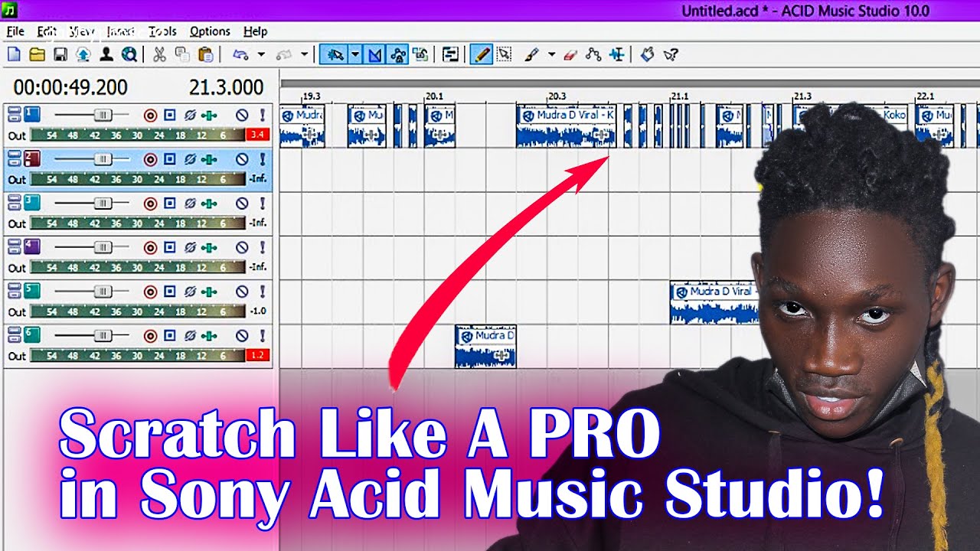Click track 2 red color number icon
980x551 pixels.
coord(31,159)
